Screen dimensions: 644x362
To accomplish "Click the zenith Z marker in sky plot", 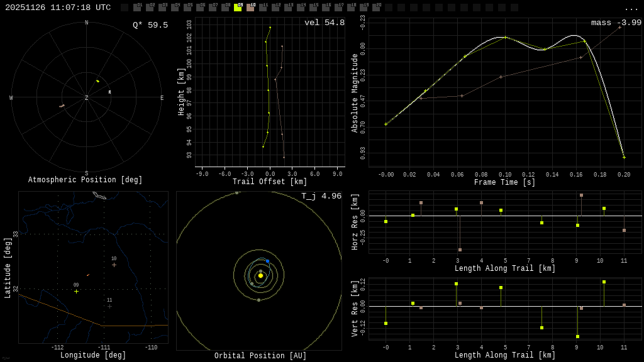I will tap(86, 98).
